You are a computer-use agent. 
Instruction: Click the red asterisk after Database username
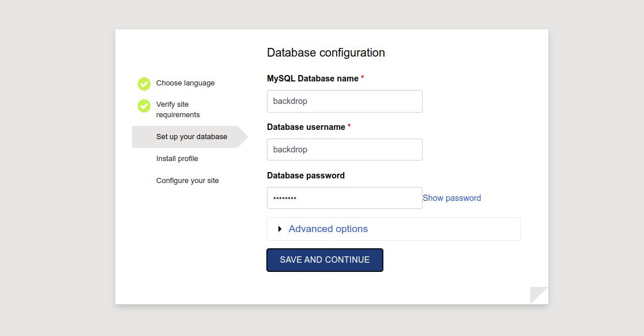(349, 126)
